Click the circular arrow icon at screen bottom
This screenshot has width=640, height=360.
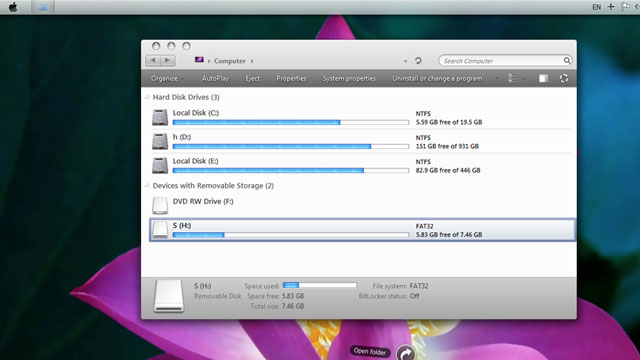tap(405, 353)
